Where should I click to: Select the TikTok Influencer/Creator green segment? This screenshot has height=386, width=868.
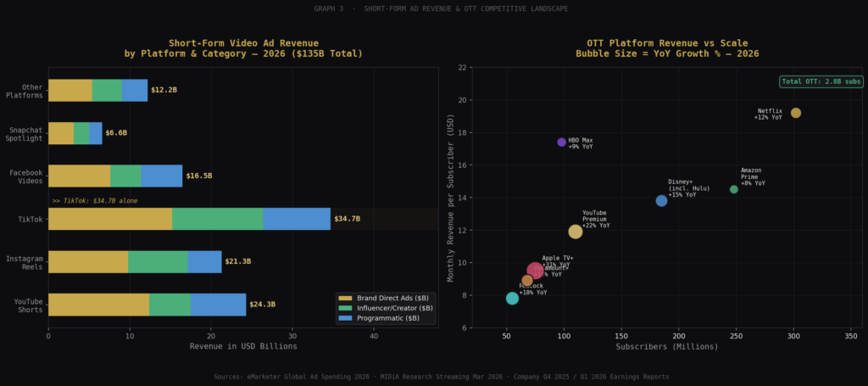point(218,219)
